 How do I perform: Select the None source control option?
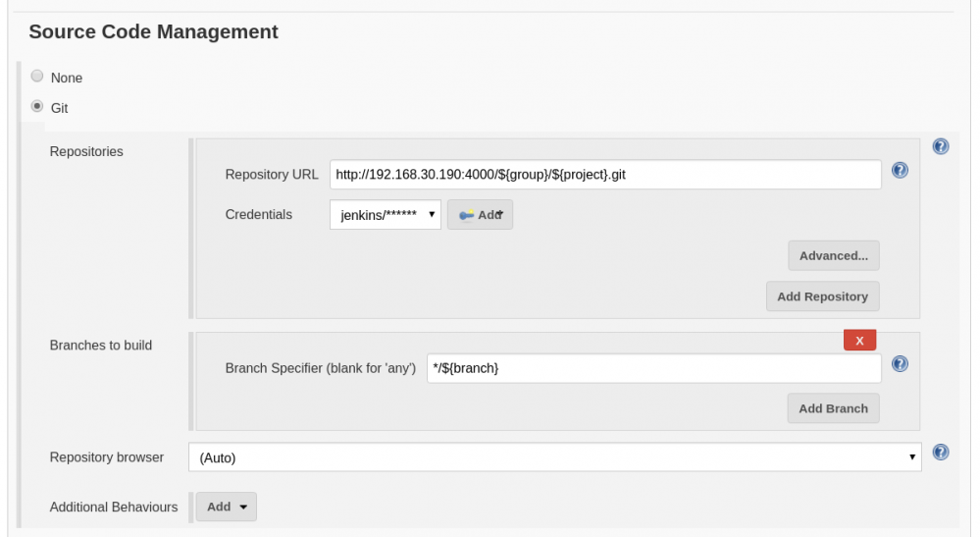[x=37, y=77]
